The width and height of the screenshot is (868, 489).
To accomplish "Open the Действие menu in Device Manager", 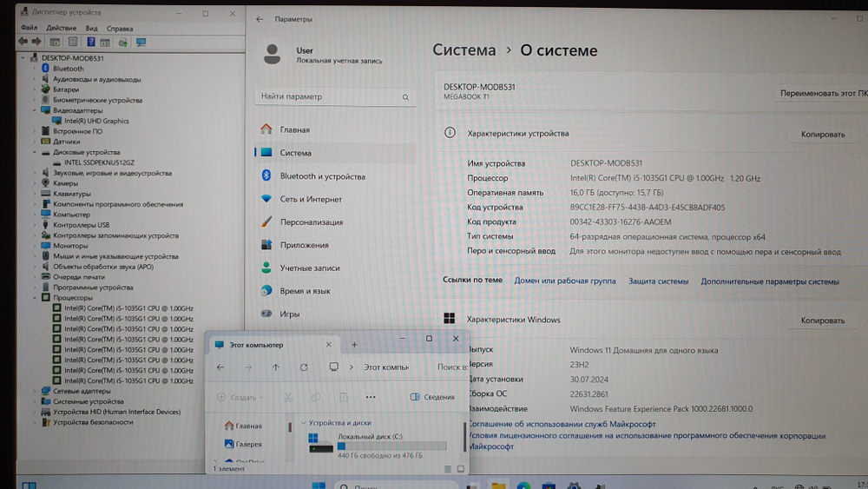I will pos(61,28).
